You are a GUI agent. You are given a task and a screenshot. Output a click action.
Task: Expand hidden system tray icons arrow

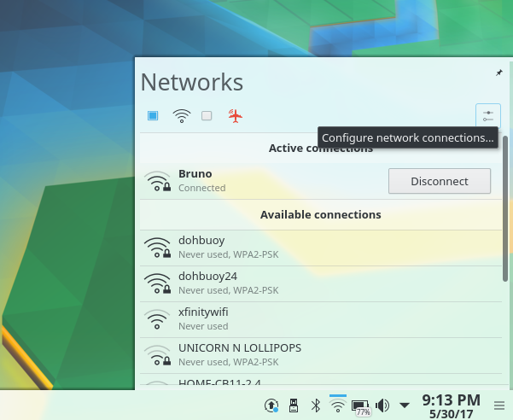coord(405,405)
